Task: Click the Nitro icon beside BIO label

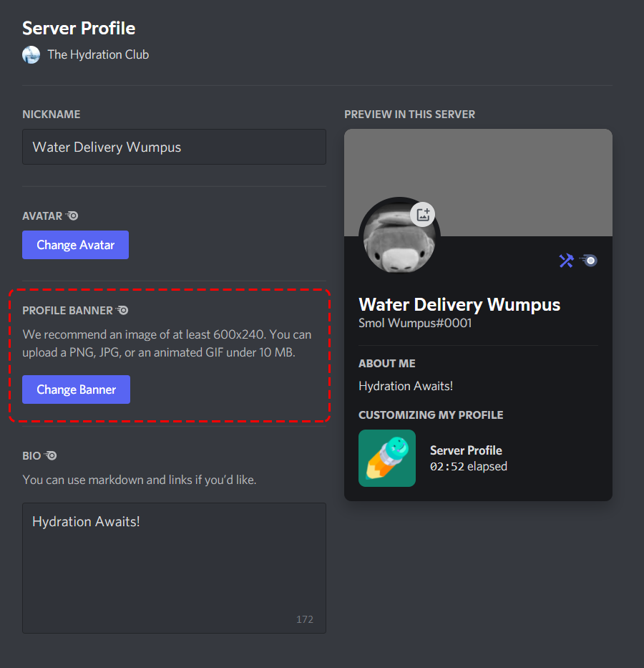Action: coord(51,455)
